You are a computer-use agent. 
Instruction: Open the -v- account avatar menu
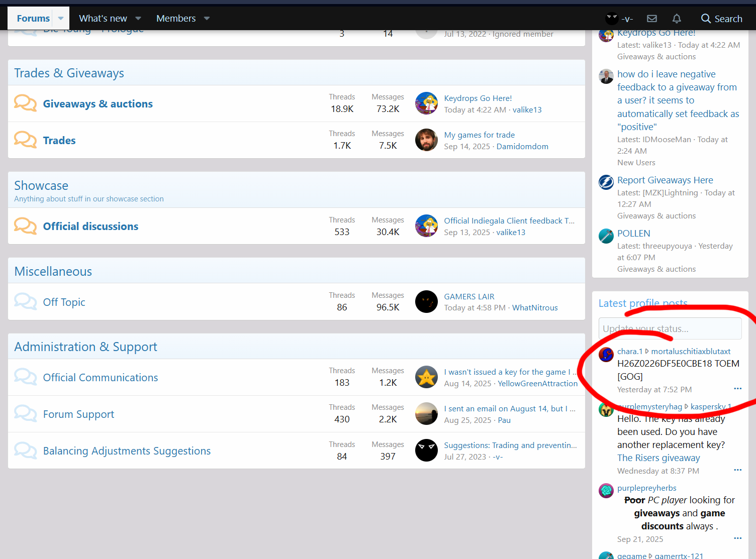(619, 19)
